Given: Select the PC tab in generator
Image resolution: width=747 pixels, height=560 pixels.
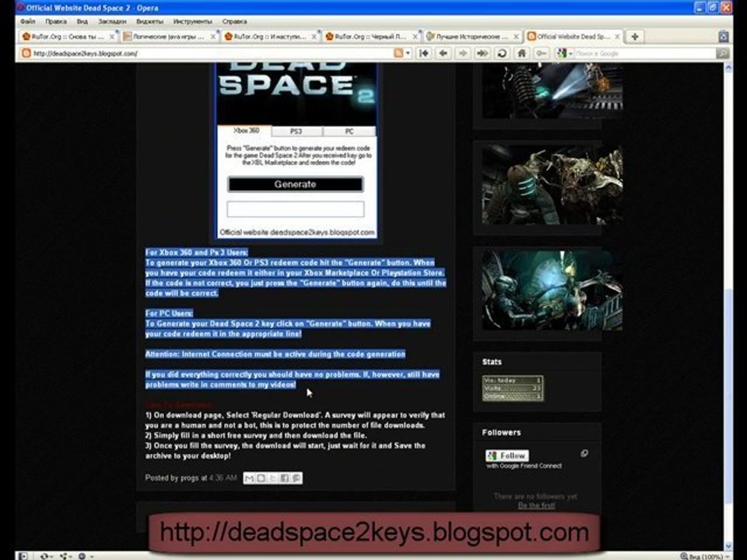Looking at the screenshot, I should (349, 131).
